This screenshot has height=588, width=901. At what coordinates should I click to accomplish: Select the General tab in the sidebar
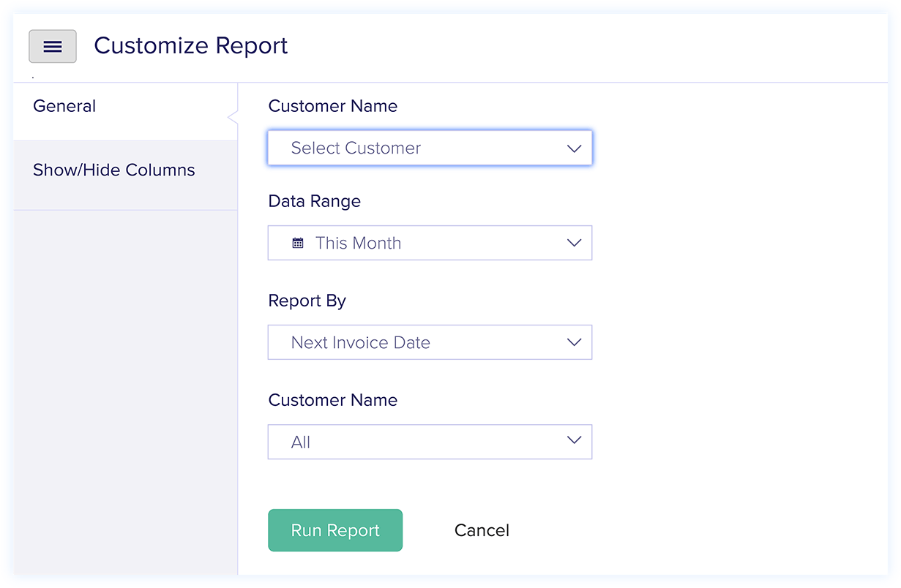64,105
